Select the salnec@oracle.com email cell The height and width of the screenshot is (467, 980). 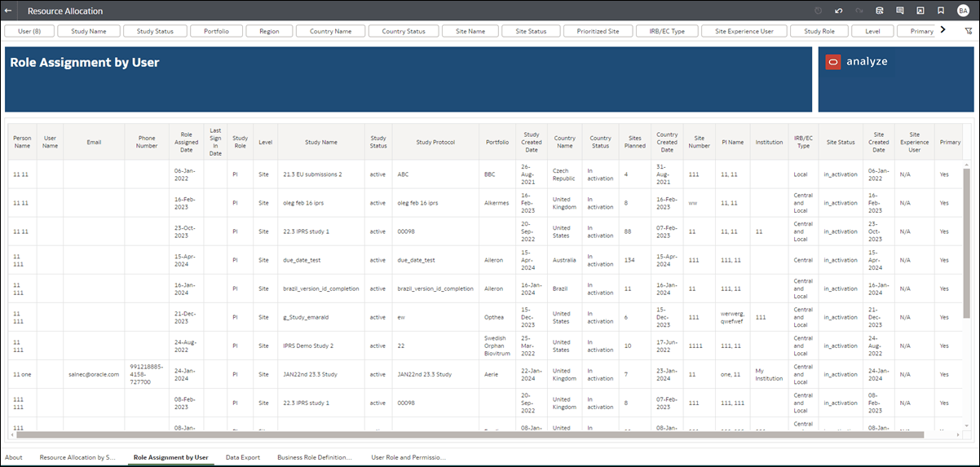click(94, 374)
